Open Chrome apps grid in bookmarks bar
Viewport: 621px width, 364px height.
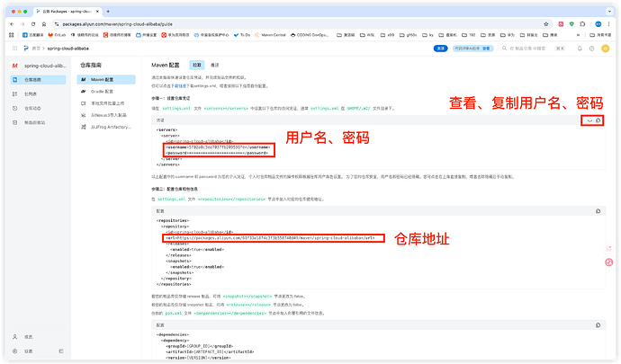pyautogui.click(x=12, y=35)
